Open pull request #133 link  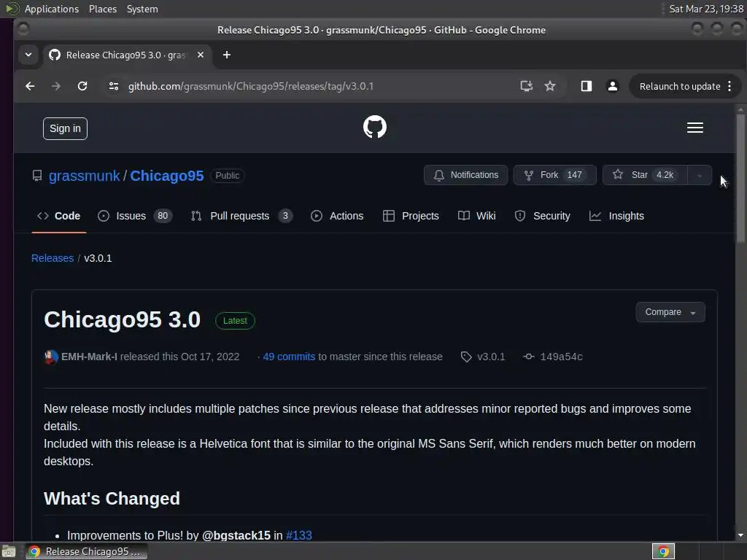coord(298,535)
